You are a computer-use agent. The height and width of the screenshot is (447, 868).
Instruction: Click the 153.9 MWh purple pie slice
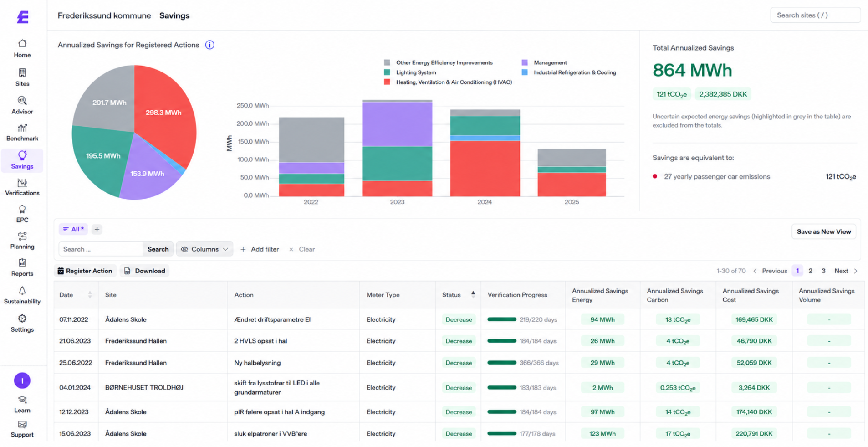coord(148,173)
